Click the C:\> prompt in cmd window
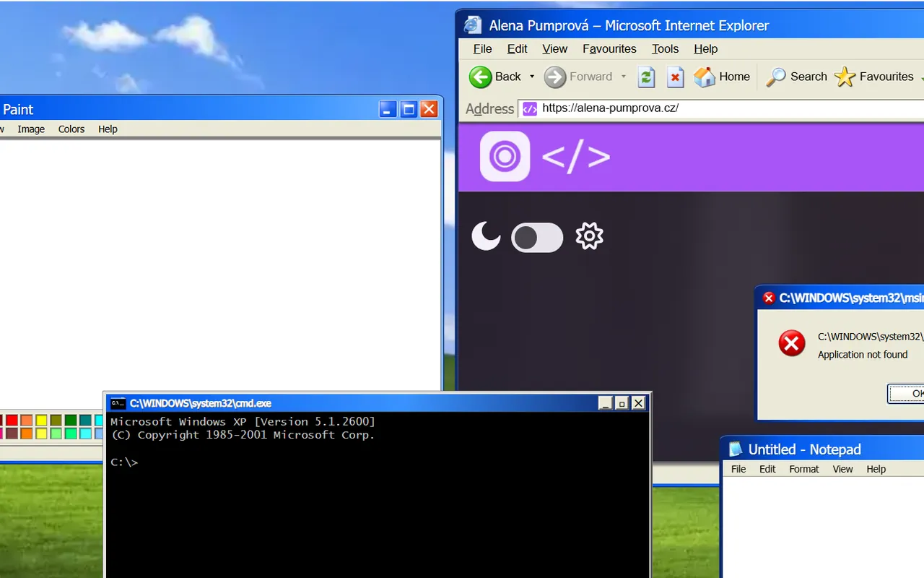Screen dimensions: 924x578 [123, 462]
